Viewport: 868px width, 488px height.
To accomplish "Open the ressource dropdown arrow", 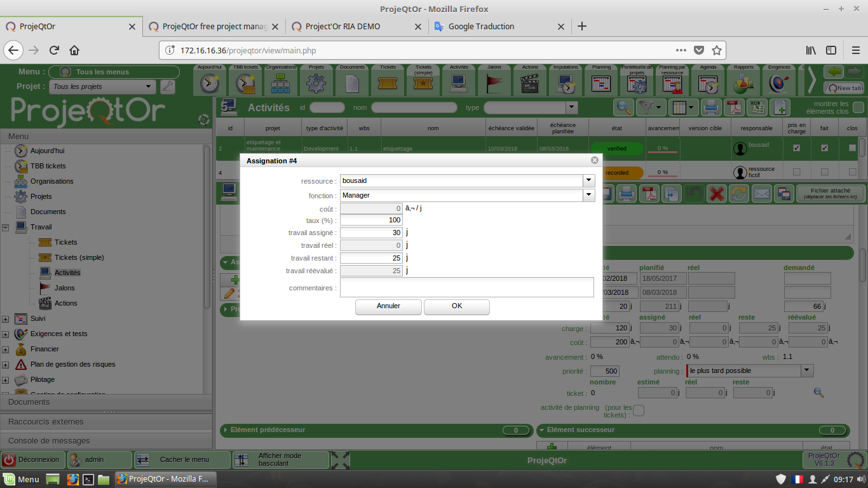I will coord(589,180).
